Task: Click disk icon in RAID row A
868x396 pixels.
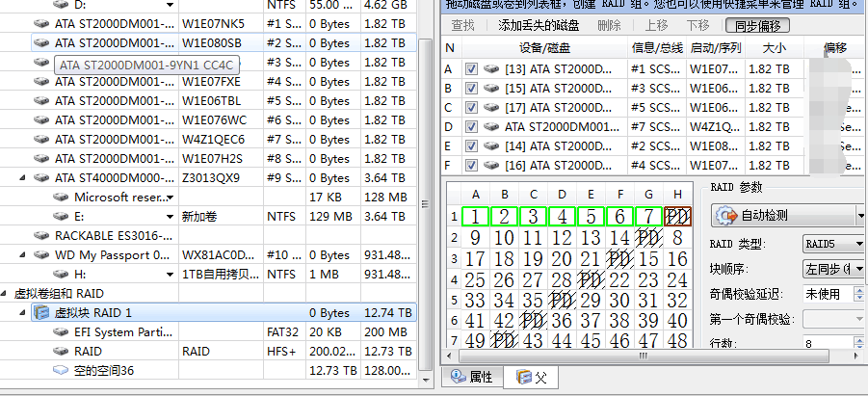Action: (x=491, y=69)
